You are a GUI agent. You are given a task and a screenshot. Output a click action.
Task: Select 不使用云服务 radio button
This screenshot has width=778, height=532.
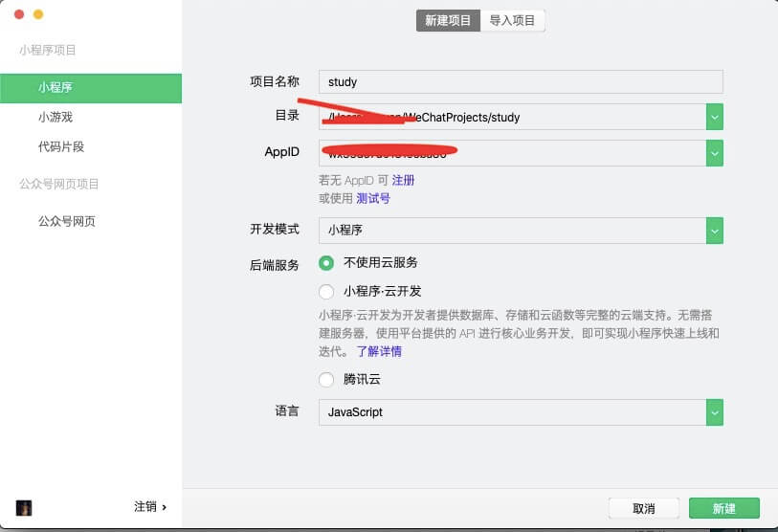pos(326,262)
